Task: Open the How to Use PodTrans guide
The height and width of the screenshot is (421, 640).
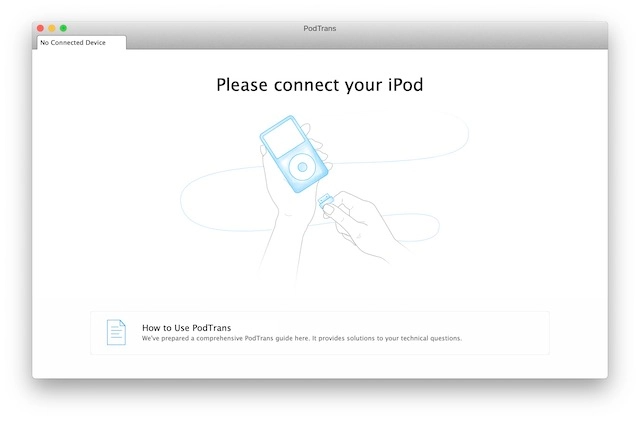Action: (x=320, y=333)
